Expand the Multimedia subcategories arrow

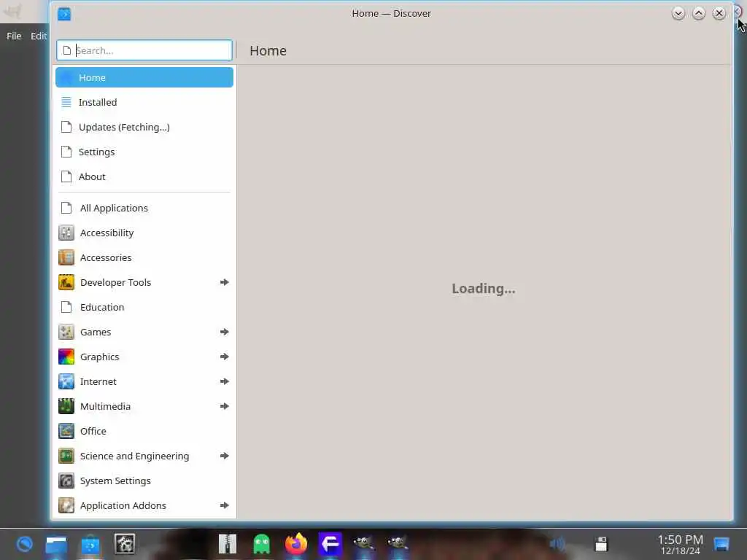(225, 406)
